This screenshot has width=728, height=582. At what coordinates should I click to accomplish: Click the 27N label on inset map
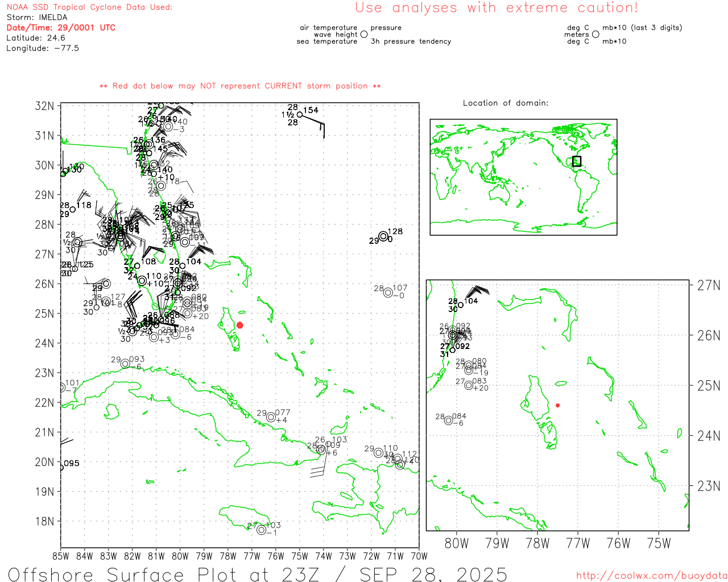[x=708, y=285]
